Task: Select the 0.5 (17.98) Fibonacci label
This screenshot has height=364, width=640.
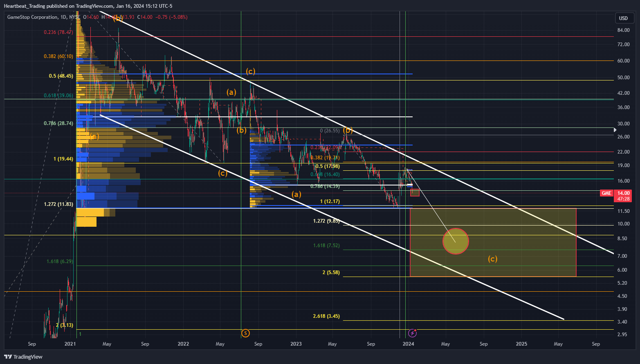Action: (328, 166)
